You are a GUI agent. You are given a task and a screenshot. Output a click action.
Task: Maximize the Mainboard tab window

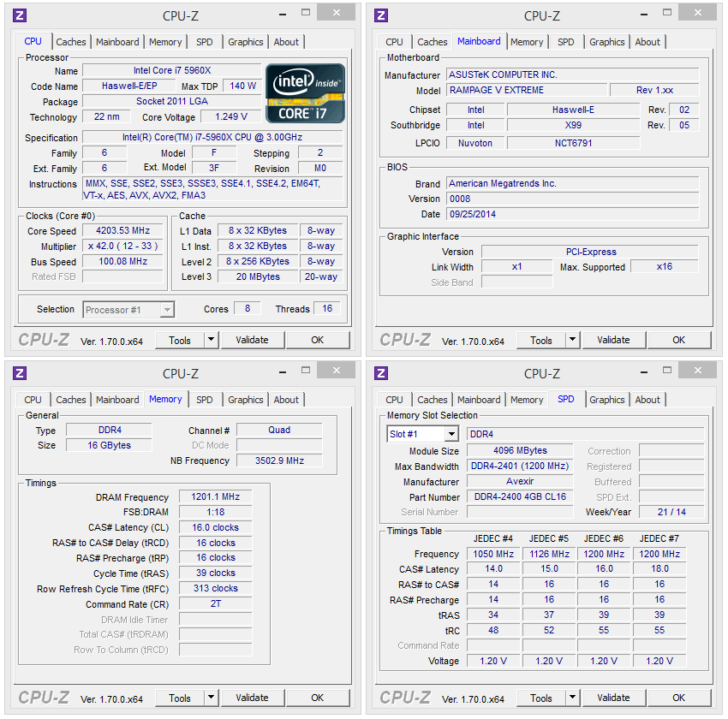(x=667, y=13)
